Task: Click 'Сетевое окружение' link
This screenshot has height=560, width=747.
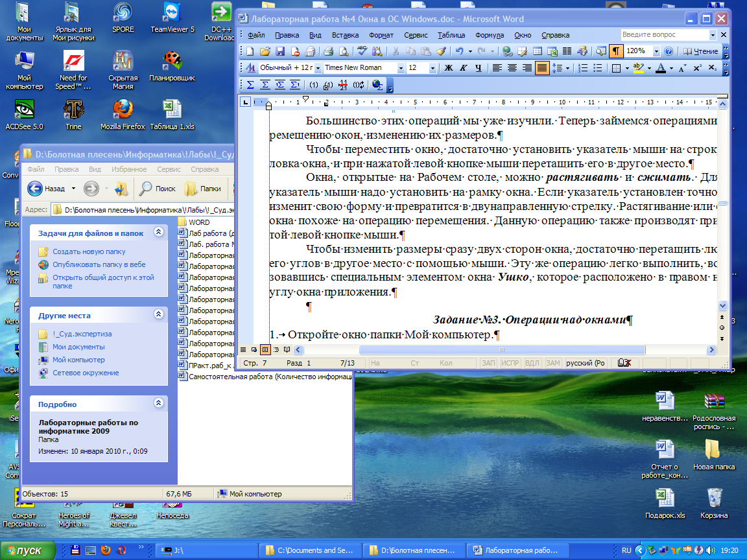Action: pos(86,373)
